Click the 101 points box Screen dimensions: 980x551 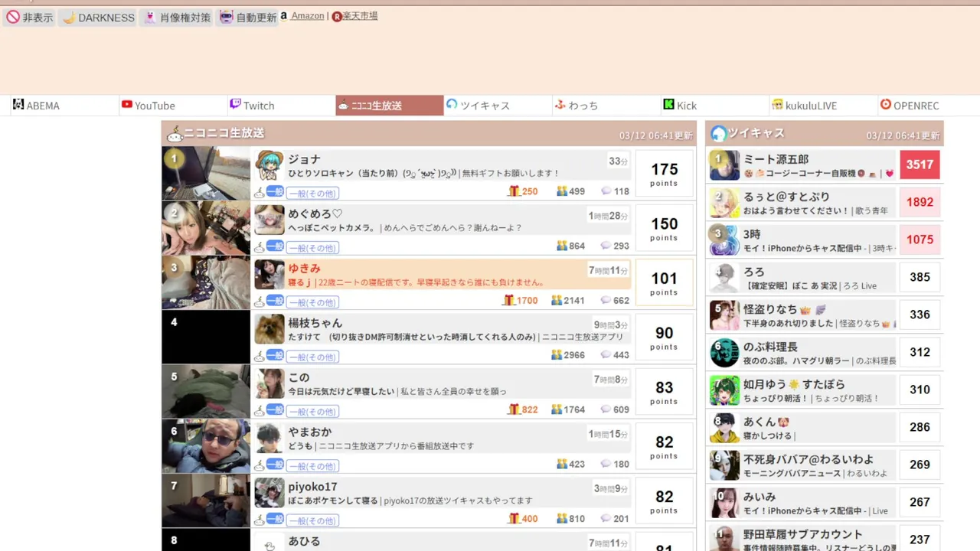664,282
